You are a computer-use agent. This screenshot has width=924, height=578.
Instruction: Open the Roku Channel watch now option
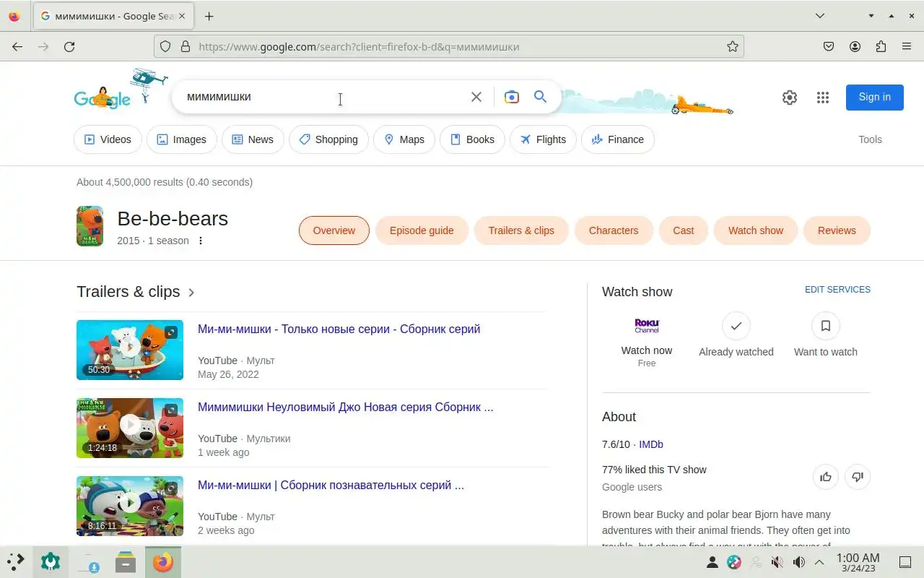[x=647, y=341]
